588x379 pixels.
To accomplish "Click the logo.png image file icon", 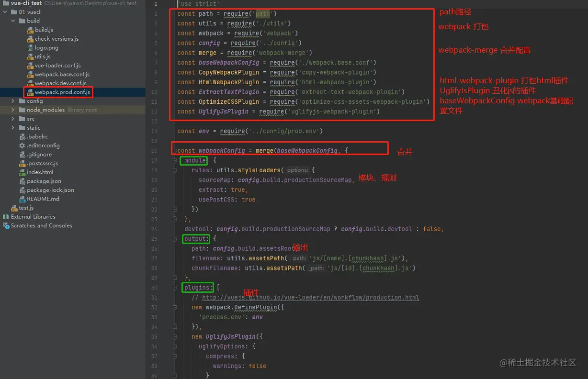I will pos(30,48).
